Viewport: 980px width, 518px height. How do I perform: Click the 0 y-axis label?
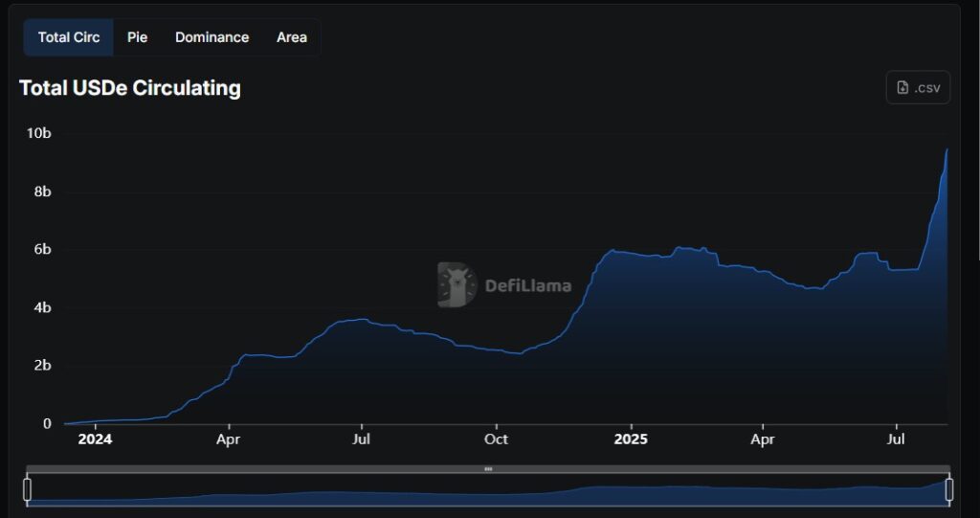[x=47, y=423]
